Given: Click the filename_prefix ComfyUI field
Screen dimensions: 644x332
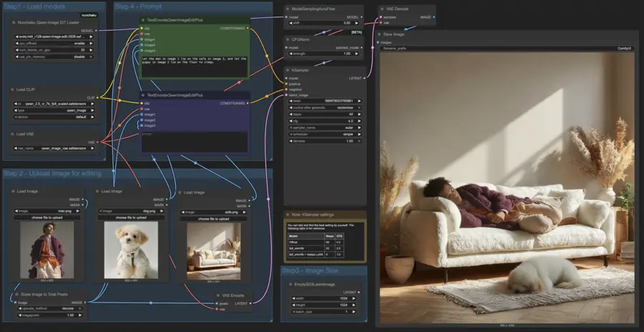Looking at the screenshot, I should coord(507,48).
